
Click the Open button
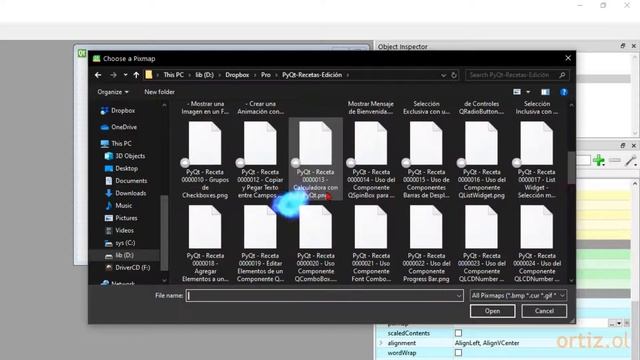492,311
